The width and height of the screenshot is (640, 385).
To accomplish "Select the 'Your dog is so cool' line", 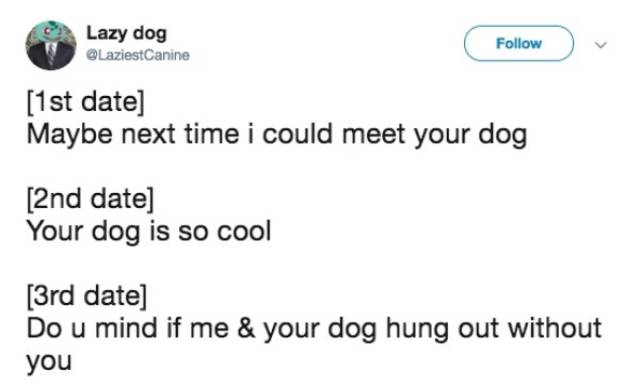I will (149, 231).
